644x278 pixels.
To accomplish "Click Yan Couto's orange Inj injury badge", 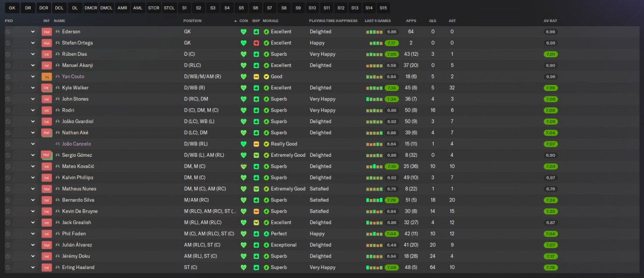I will coord(47,76).
